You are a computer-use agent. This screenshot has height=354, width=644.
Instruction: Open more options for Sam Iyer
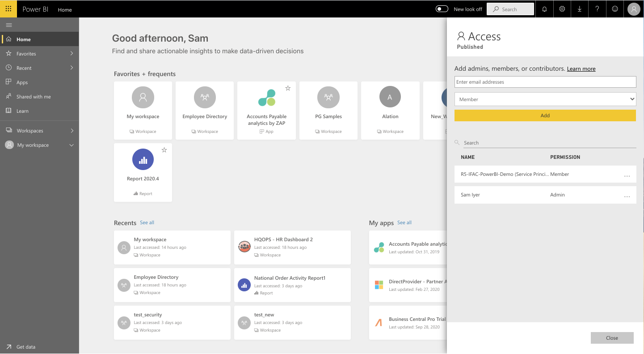coord(627,196)
